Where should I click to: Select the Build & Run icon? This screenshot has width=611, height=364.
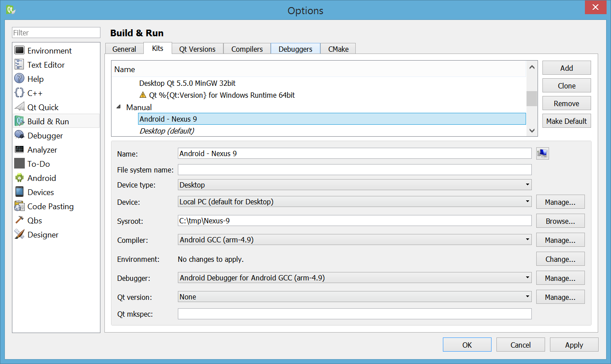click(x=19, y=121)
